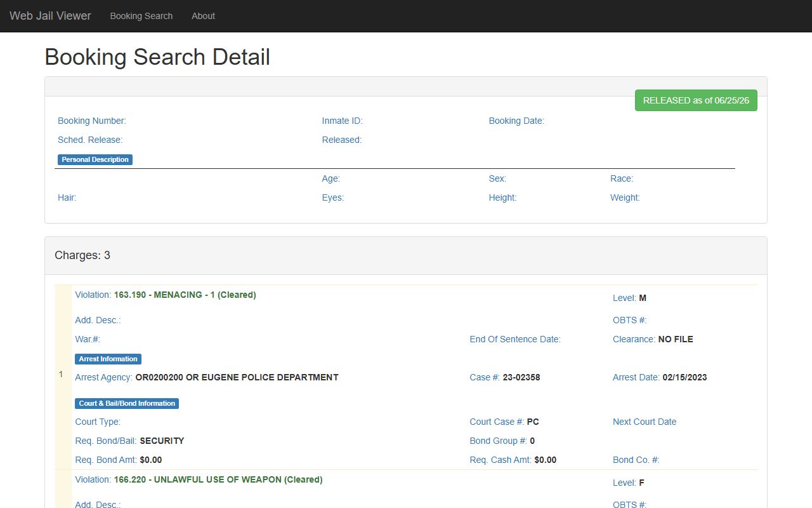The image size is (812, 508).
Task: Click the Bond Co. # label
Action: click(636, 460)
